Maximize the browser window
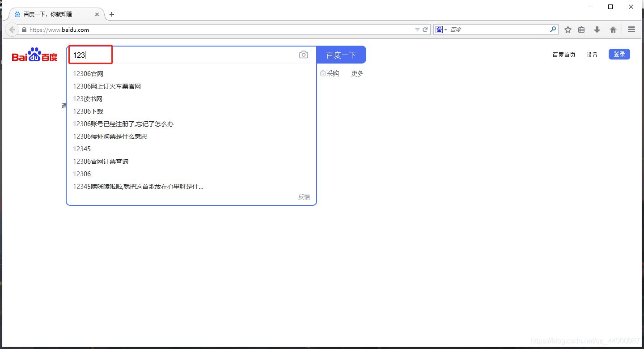The width and height of the screenshot is (644, 349). pos(610,7)
